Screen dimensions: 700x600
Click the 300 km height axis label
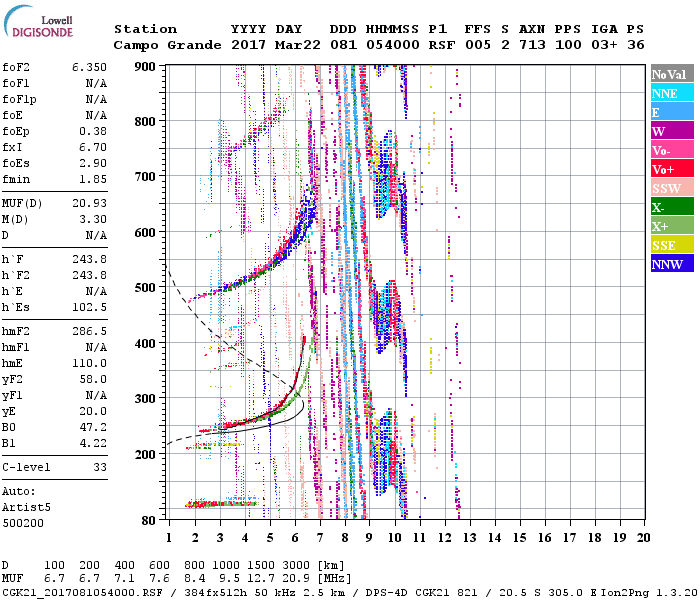pos(145,398)
